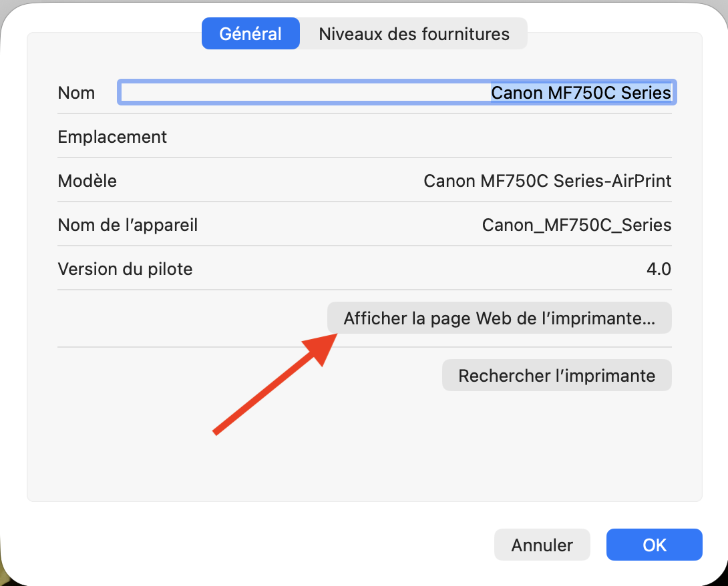Click the Nom text field
728x586 pixels.
click(301, 92)
